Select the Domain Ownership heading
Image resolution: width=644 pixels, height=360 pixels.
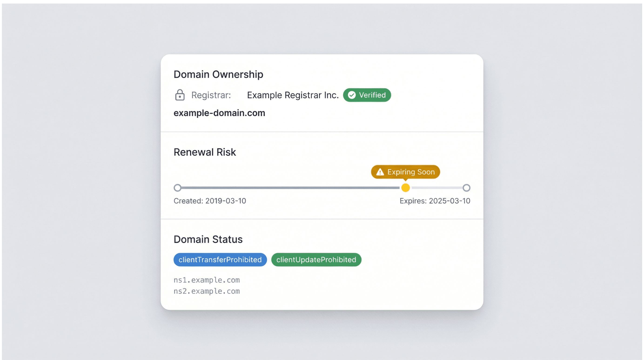(218, 74)
